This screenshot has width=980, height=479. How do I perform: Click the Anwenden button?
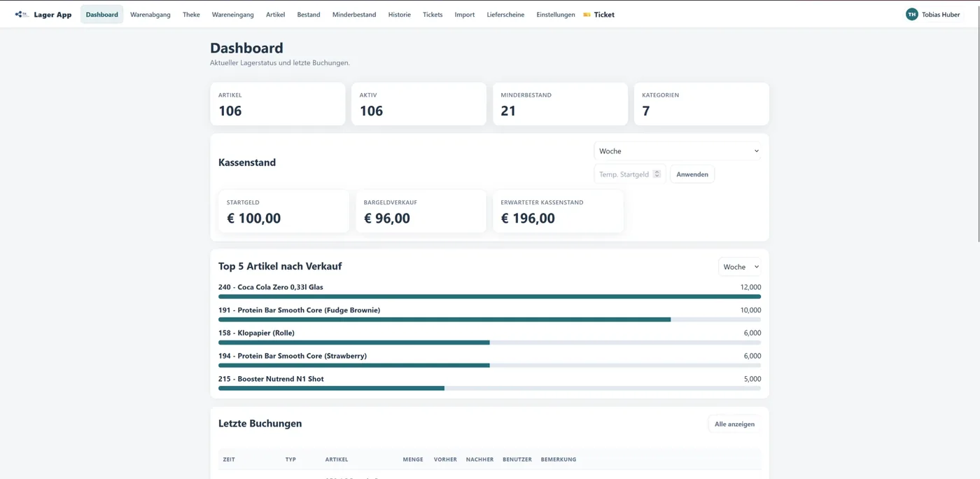692,174
